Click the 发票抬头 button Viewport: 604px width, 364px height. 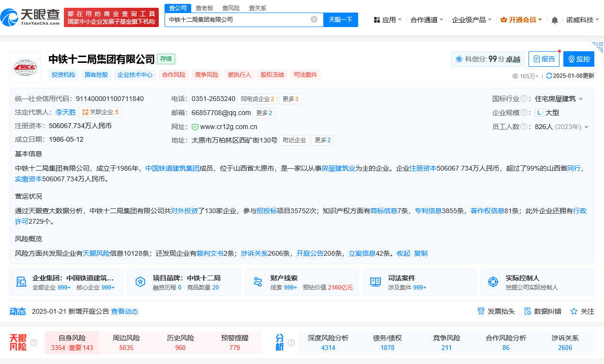coord(496,311)
